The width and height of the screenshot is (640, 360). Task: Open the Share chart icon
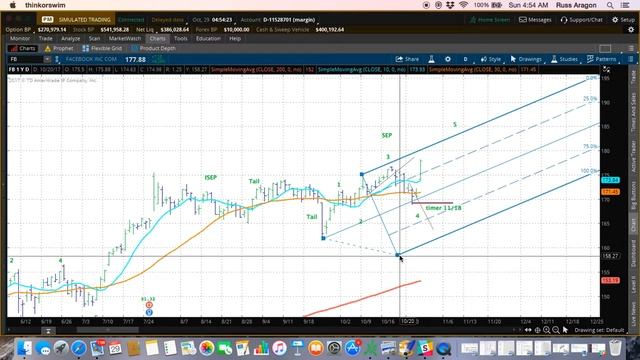(399, 59)
